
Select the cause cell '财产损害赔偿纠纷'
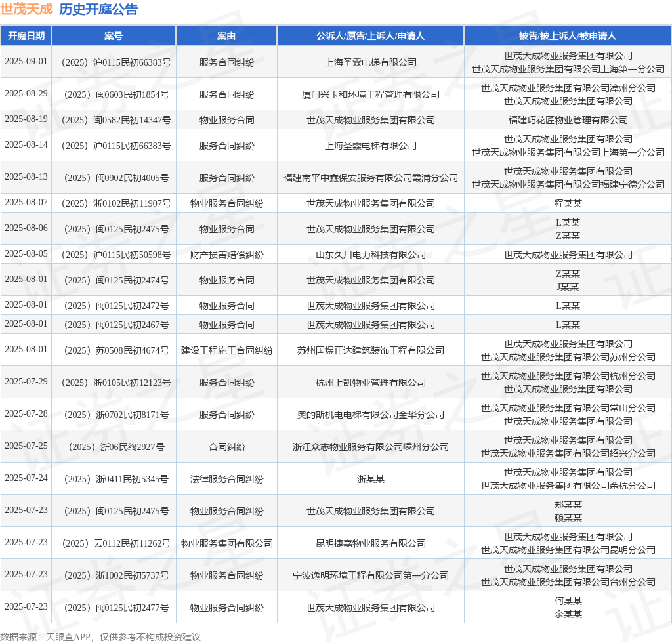click(226, 255)
